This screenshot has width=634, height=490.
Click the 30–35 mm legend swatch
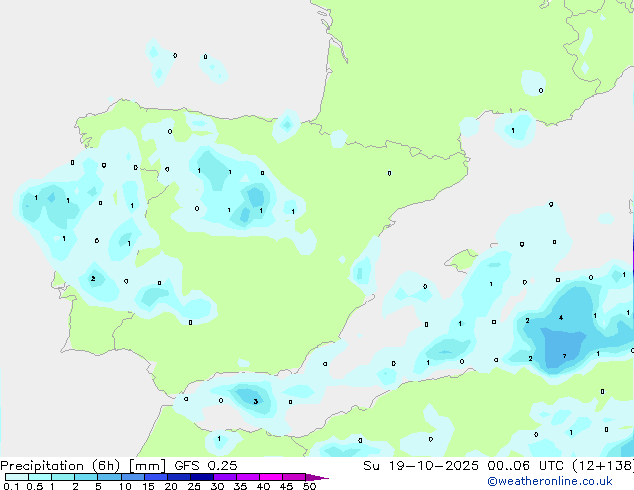(225, 477)
